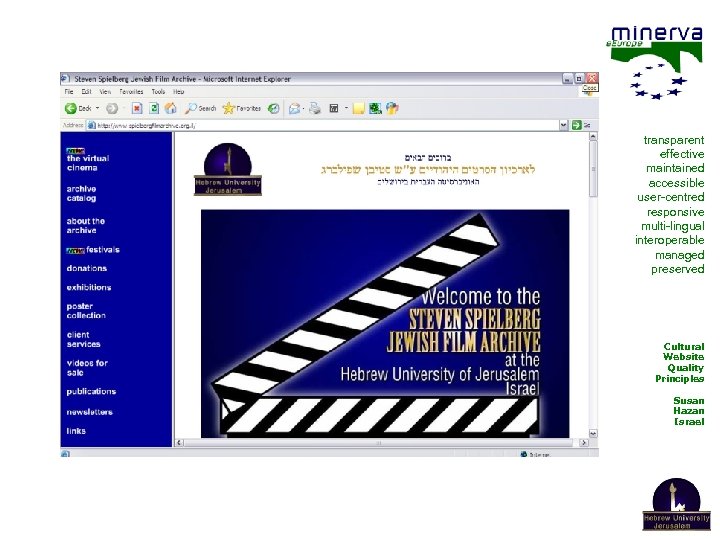Open the Favorites menu

(x=131, y=92)
